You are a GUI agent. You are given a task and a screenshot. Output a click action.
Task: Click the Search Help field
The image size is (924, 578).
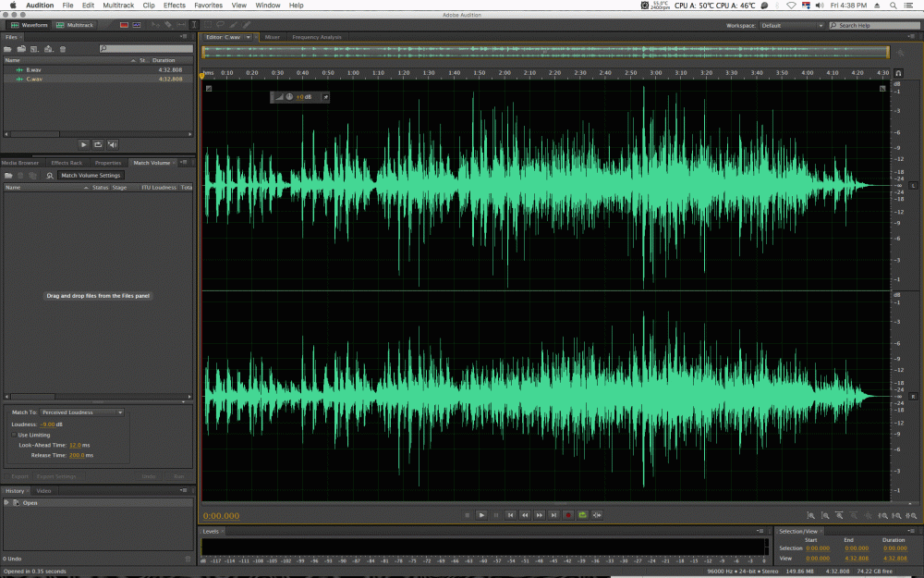874,25
